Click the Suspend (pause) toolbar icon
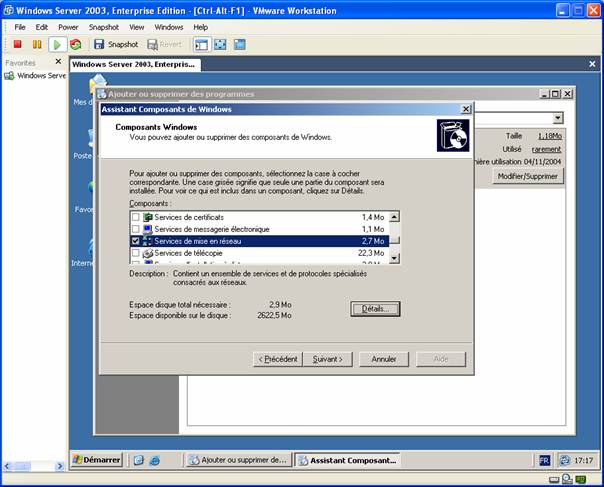 (x=37, y=44)
